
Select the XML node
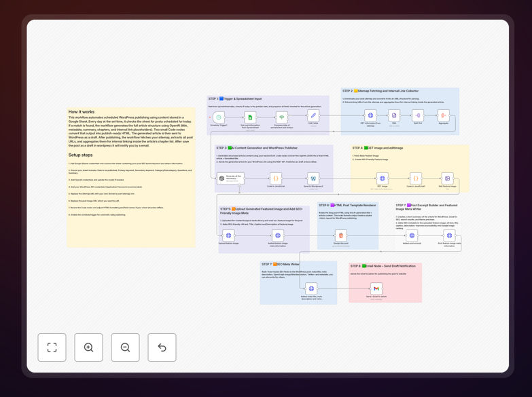394,115
